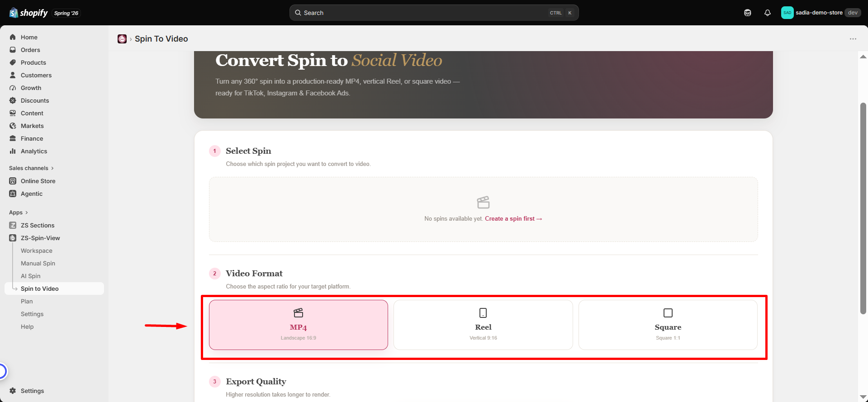
Task: Open Growth section
Action: click(54, 88)
